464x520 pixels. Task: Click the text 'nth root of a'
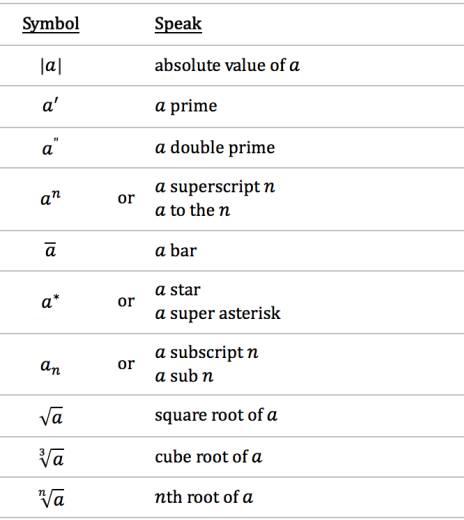(x=204, y=498)
